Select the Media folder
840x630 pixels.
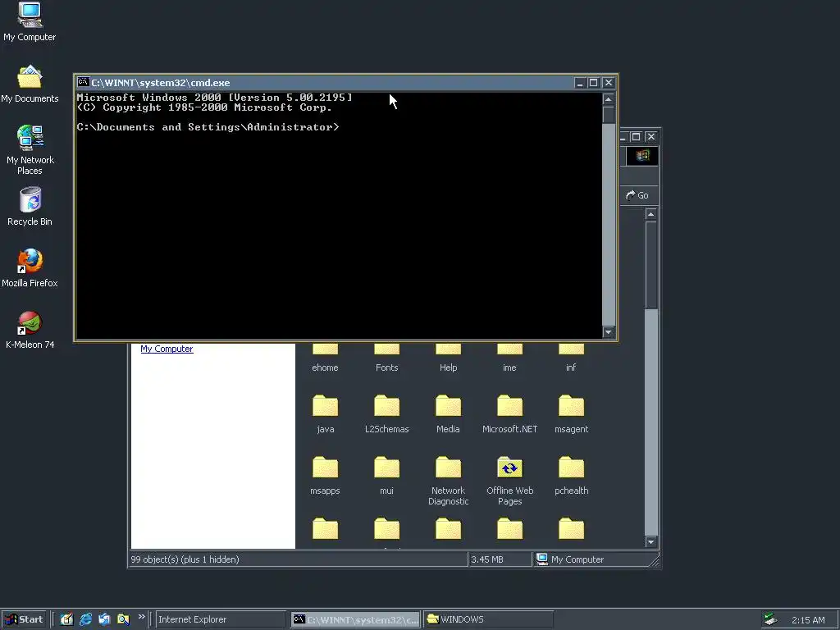click(448, 414)
